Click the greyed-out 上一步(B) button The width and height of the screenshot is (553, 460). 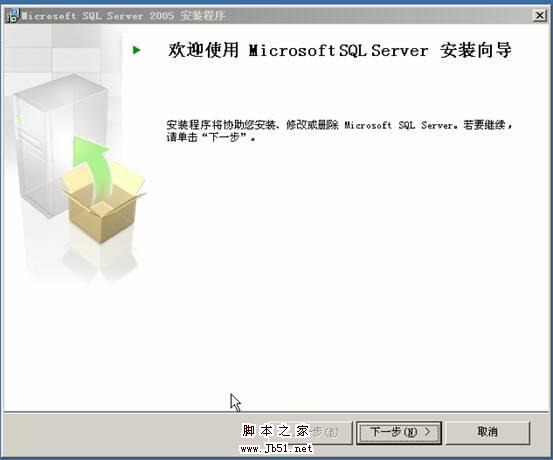coord(328,432)
